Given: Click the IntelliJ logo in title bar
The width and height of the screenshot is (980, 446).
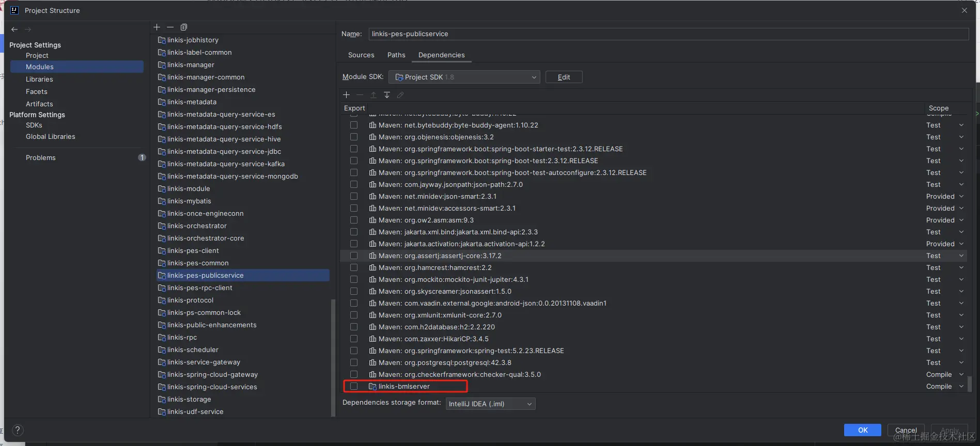Looking at the screenshot, I should point(14,10).
